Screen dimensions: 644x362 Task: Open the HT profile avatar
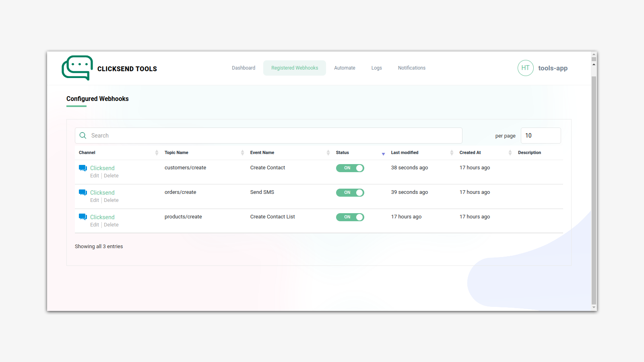(x=525, y=68)
